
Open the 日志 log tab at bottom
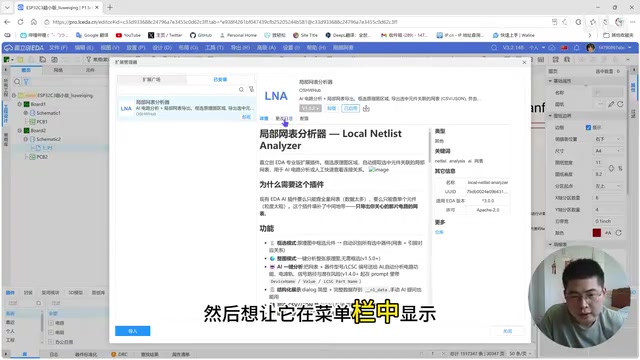pos(53,354)
